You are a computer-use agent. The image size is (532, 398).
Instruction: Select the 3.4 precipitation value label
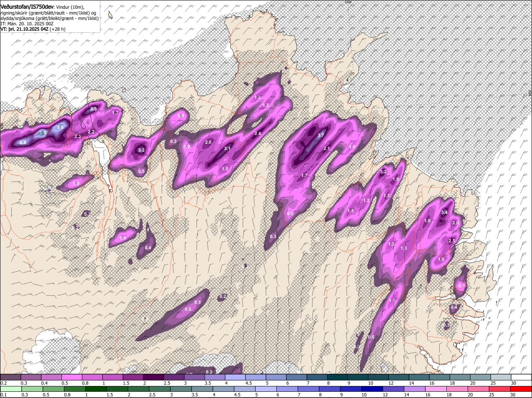coord(444,212)
